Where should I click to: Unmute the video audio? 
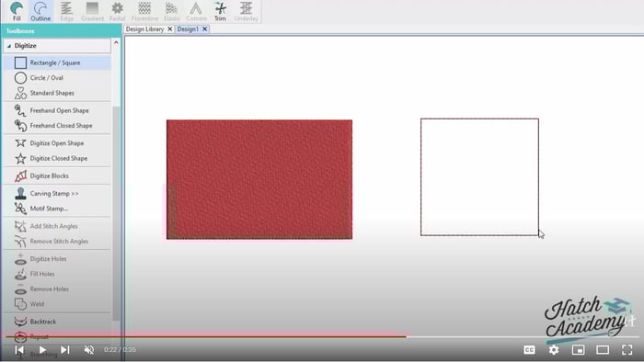(88, 350)
